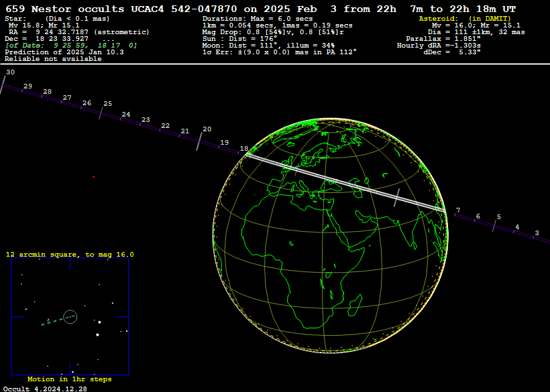Click the 'Mag Drop: 0.8 [54%]v' line

pyautogui.click(x=273, y=32)
